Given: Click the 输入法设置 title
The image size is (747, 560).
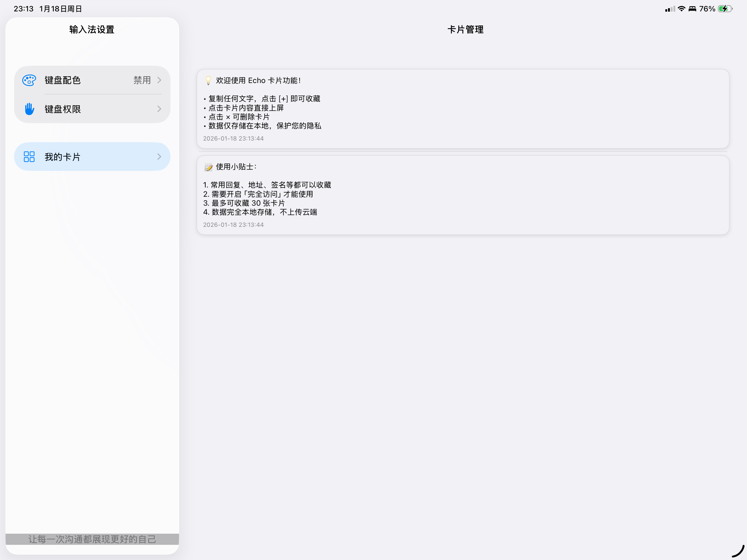Looking at the screenshot, I should [92, 30].
